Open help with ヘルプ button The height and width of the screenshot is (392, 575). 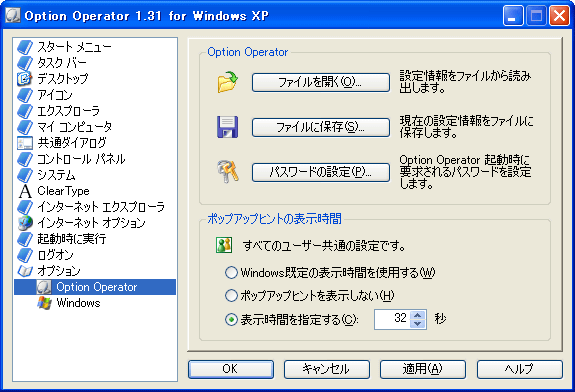click(519, 369)
